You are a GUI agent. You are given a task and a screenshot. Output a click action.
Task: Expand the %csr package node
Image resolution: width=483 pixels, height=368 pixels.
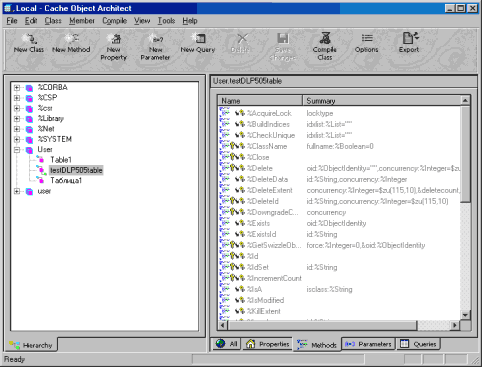pos(17,109)
